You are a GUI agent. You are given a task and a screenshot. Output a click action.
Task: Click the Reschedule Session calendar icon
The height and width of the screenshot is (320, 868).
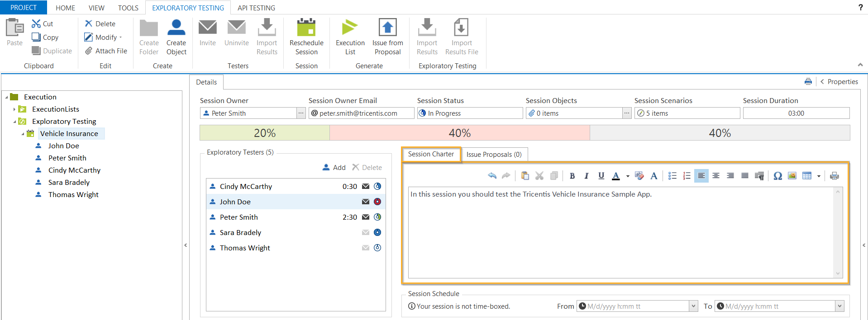pos(306,28)
